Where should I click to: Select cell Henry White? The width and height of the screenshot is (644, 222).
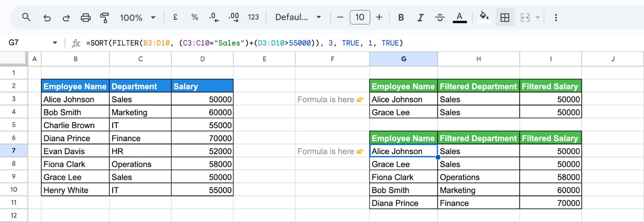point(75,190)
